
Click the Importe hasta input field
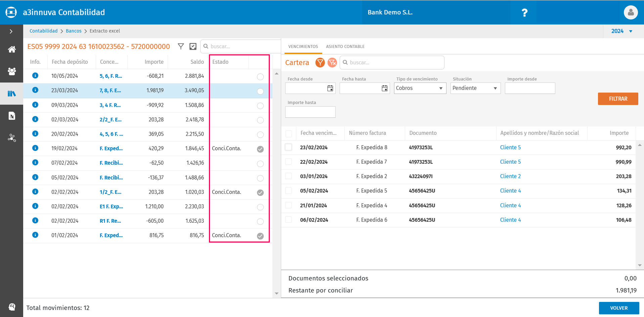point(310,112)
